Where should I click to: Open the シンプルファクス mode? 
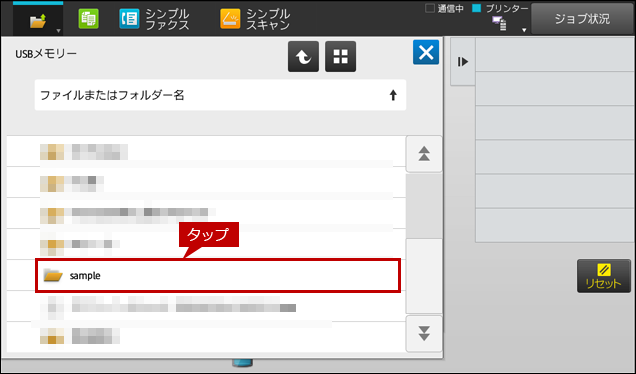coord(154,19)
